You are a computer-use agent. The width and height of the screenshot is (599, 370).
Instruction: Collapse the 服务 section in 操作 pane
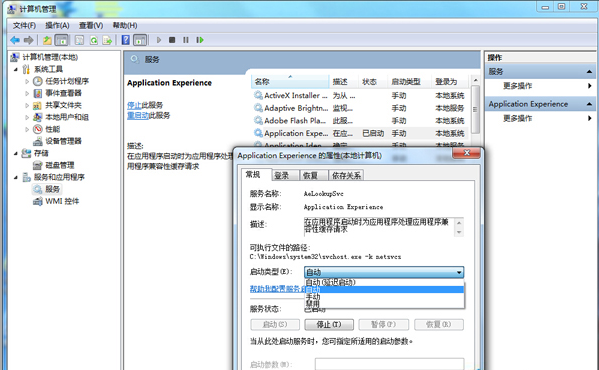pos(589,71)
